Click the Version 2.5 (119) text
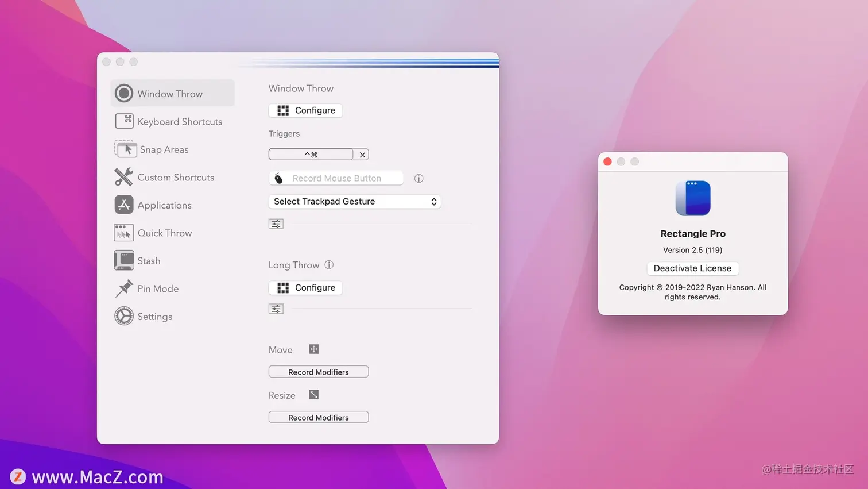The image size is (868, 489). (692, 250)
